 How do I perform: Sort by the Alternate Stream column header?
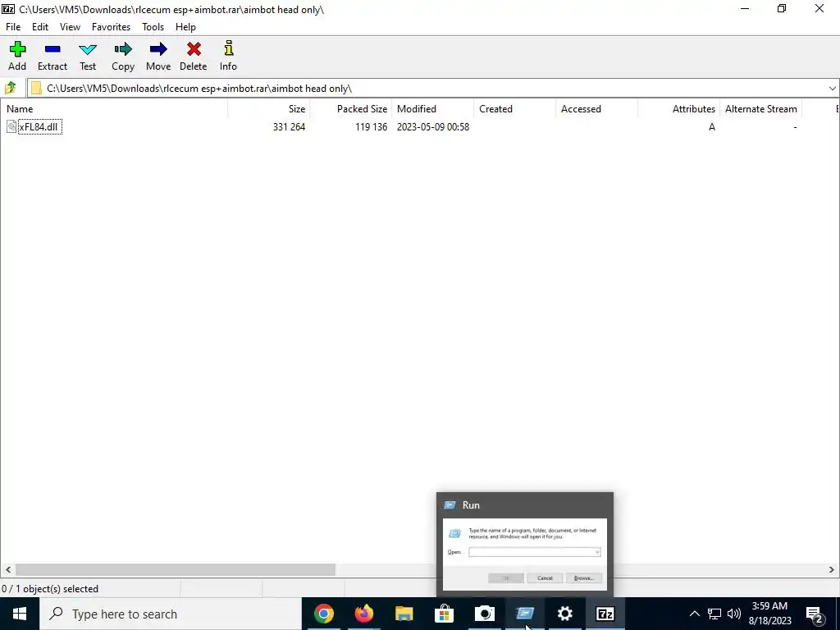click(760, 109)
